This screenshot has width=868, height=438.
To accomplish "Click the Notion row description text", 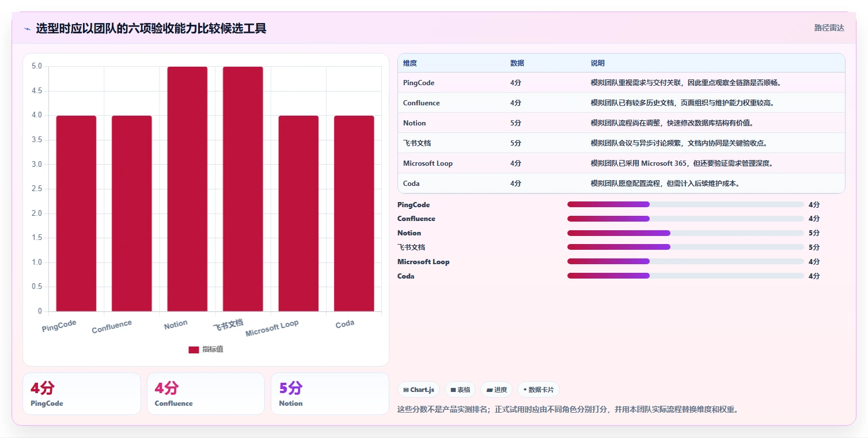I will pos(672,123).
